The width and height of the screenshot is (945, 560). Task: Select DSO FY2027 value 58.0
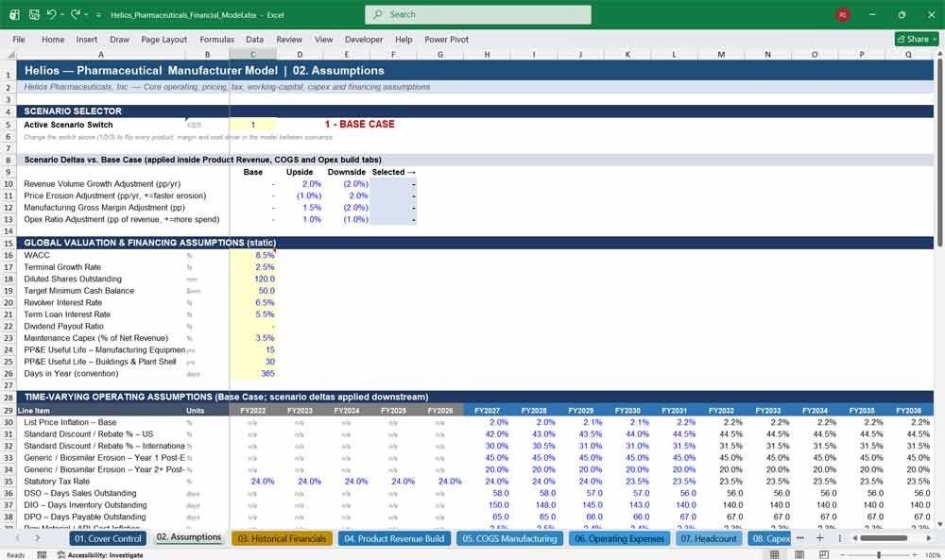[487, 493]
